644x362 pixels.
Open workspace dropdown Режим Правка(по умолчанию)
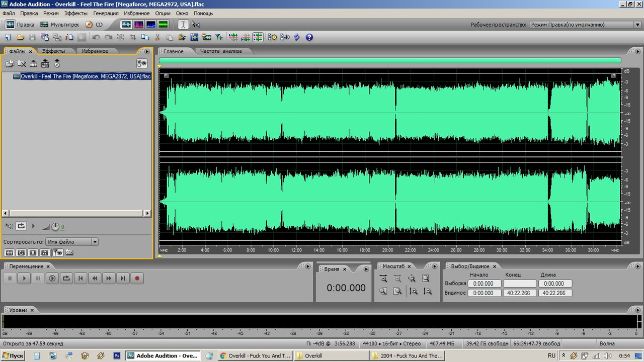pos(585,25)
